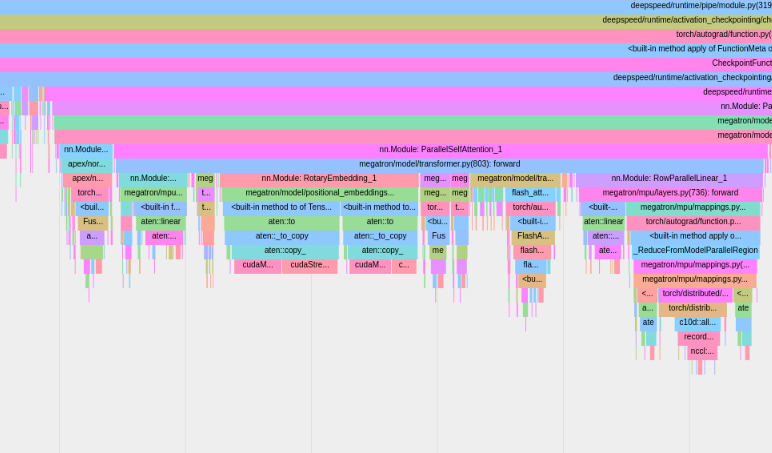Screen dimensions: 772x453
Task: Select megatron/mpu/layers.py(736): forward block
Action: (x=669, y=193)
